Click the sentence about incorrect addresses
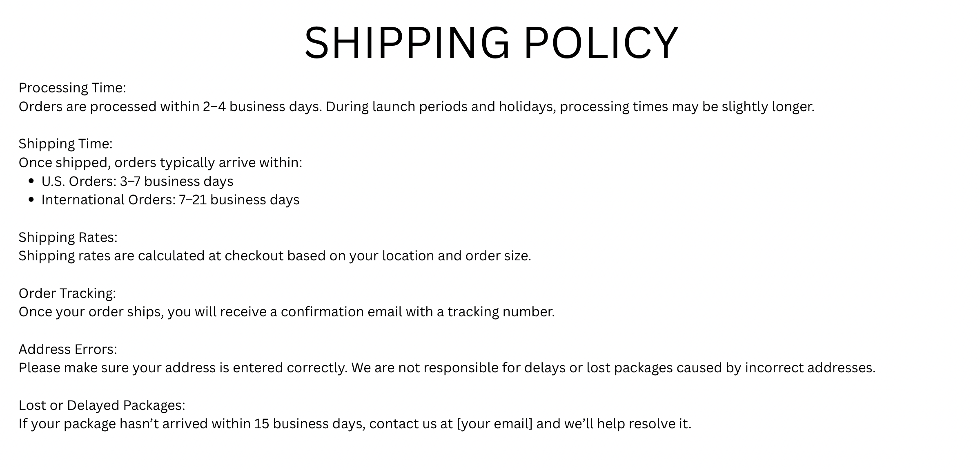This screenshot has height=470, width=980. (x=447, y=368)
